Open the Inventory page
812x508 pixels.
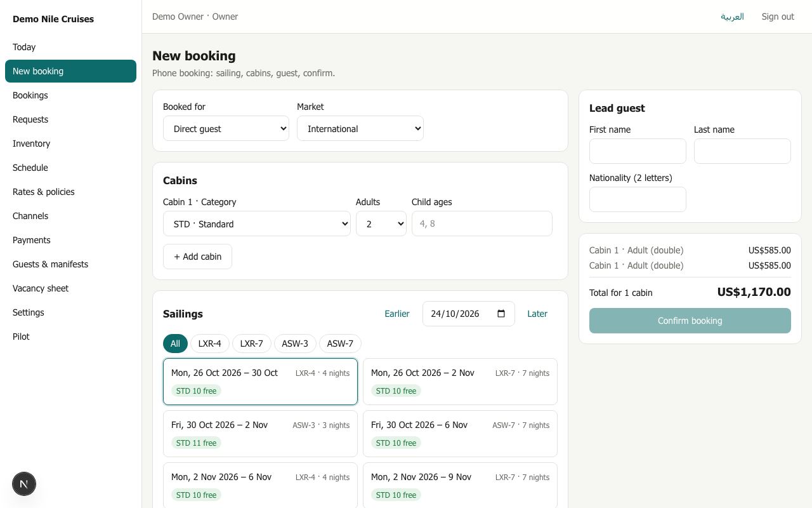click(x=70, y=144)
